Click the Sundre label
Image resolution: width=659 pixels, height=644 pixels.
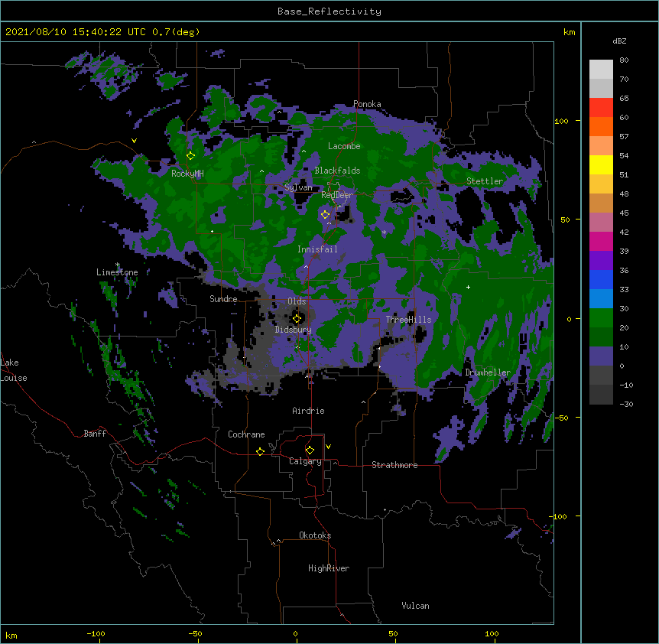[223, 299]
